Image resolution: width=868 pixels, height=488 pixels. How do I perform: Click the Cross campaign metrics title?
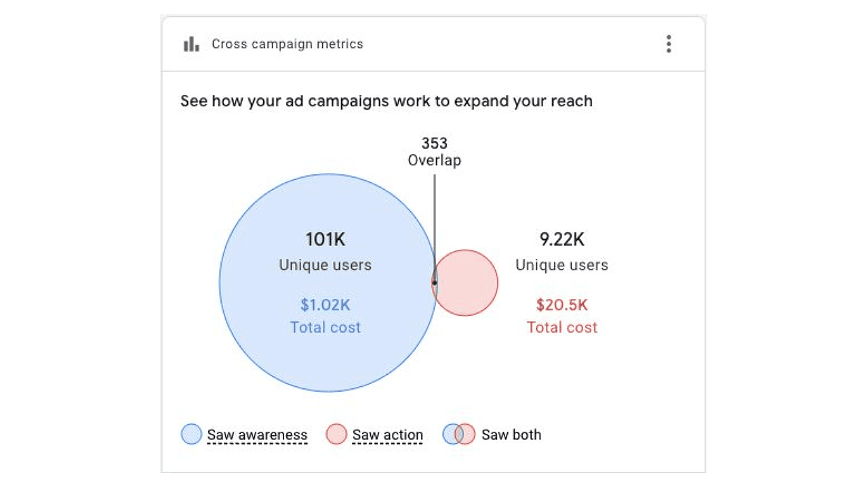[288, 44]
